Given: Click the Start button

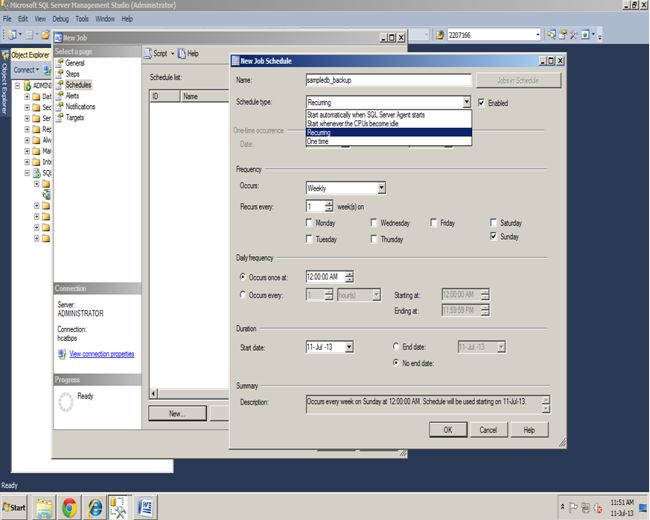Looking at the screenshot, I should pyautogui.click(x=14, y=507).
